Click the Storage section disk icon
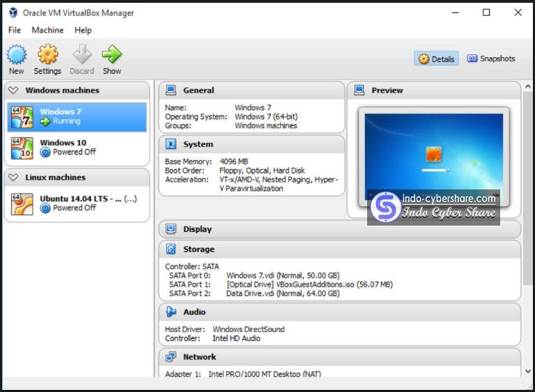 point(171,249)
